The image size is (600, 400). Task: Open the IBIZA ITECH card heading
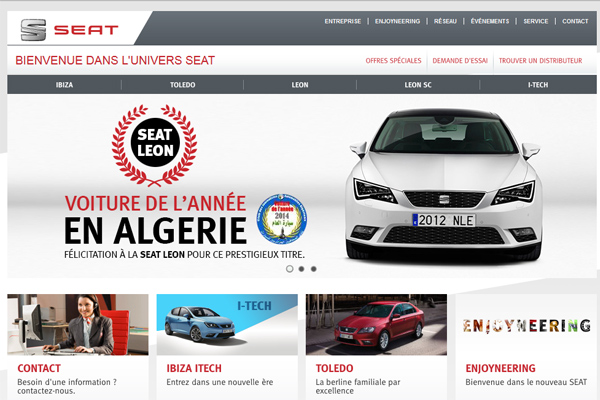click(x=194, y=368)
